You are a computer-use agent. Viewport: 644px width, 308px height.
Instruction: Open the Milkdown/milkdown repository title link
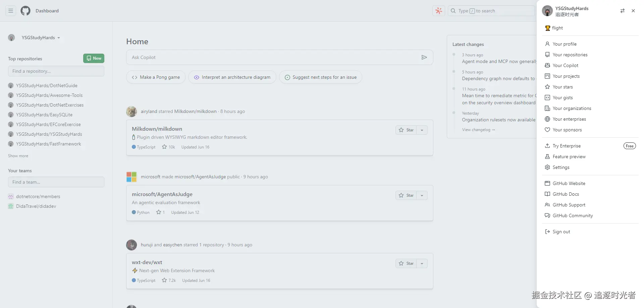157,129
